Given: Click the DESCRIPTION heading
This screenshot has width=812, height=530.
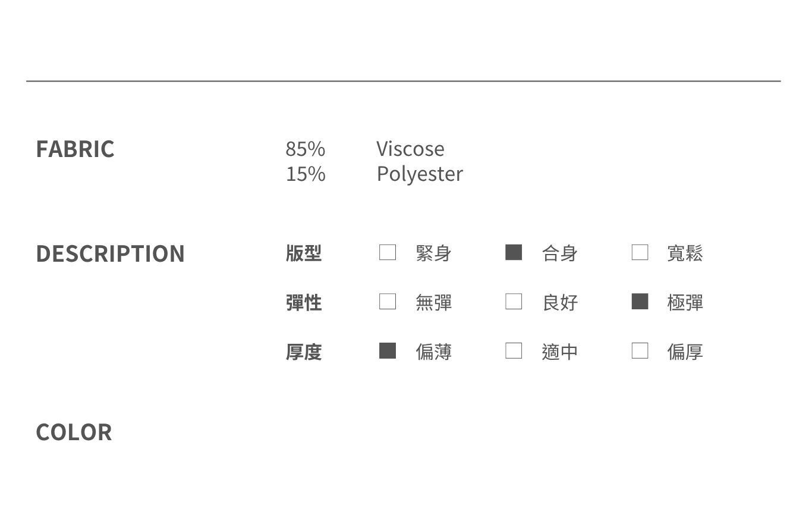Looking at the screenshot, I should coord(110,253).
